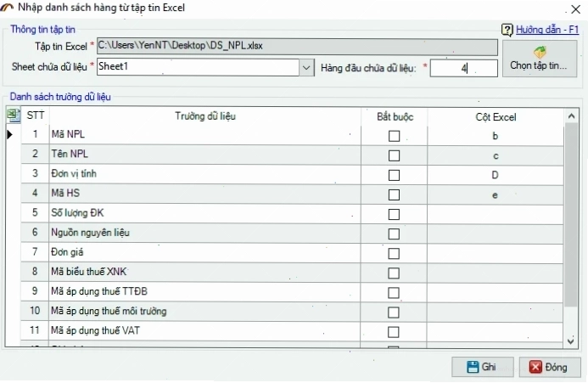Toggle Bắt buộc checkbox for Tên NPL
Screen dimensions: 588x383
tap(394, 155)
